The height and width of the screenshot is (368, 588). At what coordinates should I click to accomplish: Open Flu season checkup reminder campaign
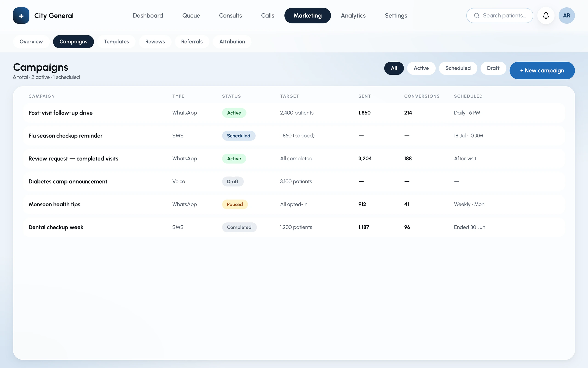[x=294, y=135]
